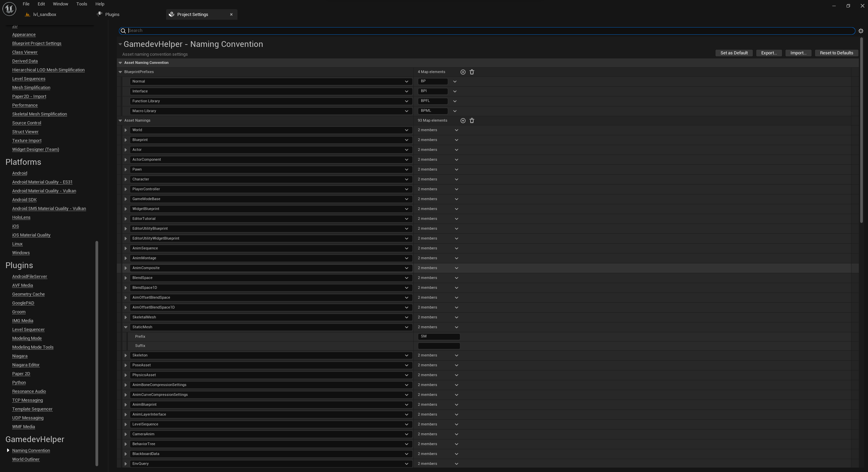Viewport: 868px width, 472px height.
Task: Expand the World asset naming entry
Action: pyautogui.click(x=126, y=130)
